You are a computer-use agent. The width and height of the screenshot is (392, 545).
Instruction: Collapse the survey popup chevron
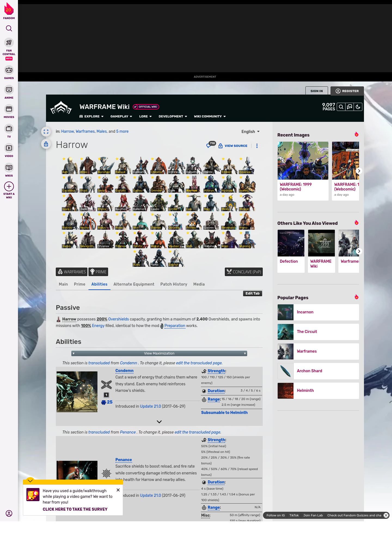tap(30, 481)
